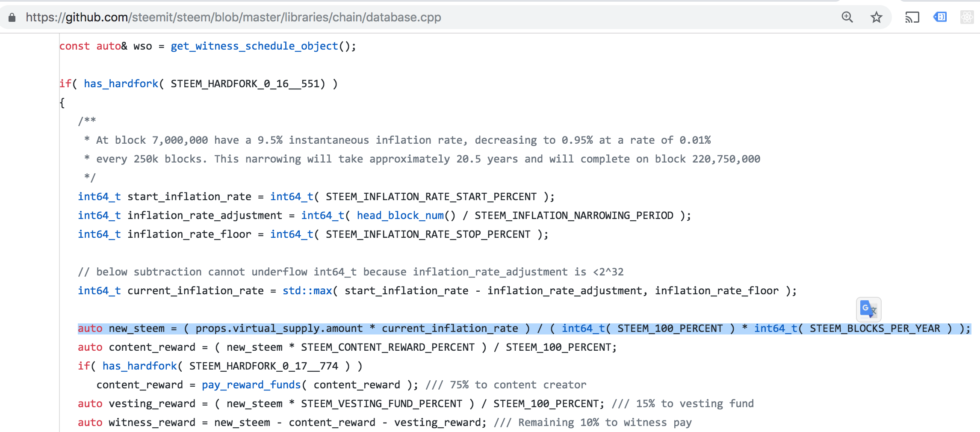Click the wso variable in the const declaration
The image size is (980, 432).
pos(143,46)
